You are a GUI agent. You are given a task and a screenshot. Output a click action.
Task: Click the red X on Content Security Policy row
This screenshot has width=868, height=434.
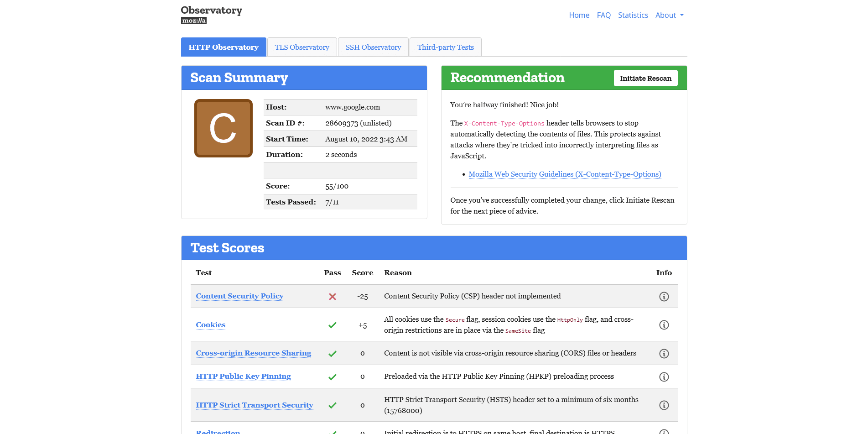(x=333, y=296)
